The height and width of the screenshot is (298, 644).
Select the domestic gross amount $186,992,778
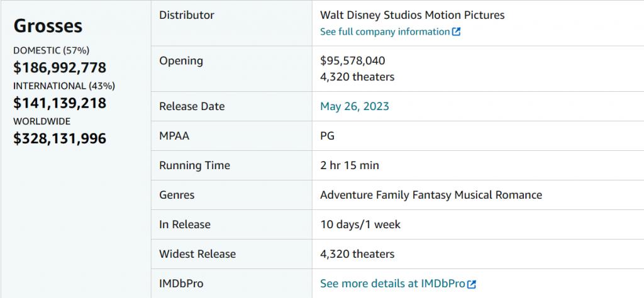click(60, 67)
